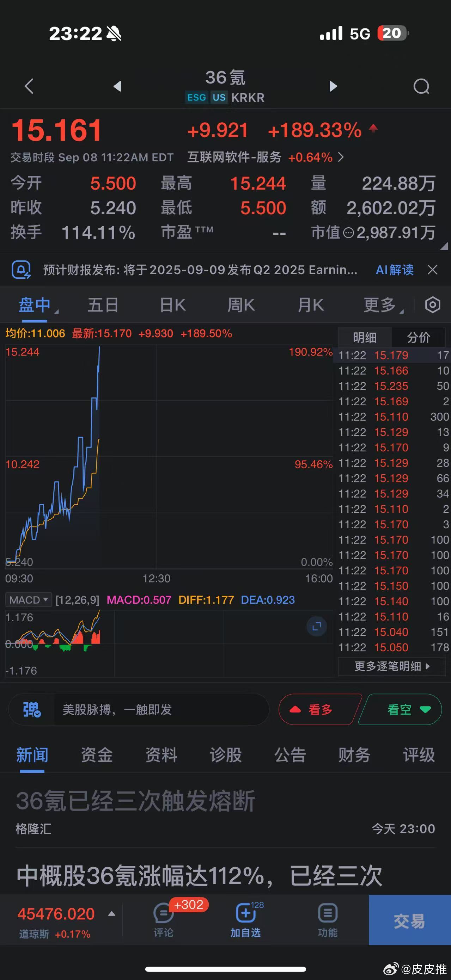Viewport: 451px width, 980px height.
Task: Tap the 弹 pulse icon
Action: pyautogui.click(x=32, y=709)
